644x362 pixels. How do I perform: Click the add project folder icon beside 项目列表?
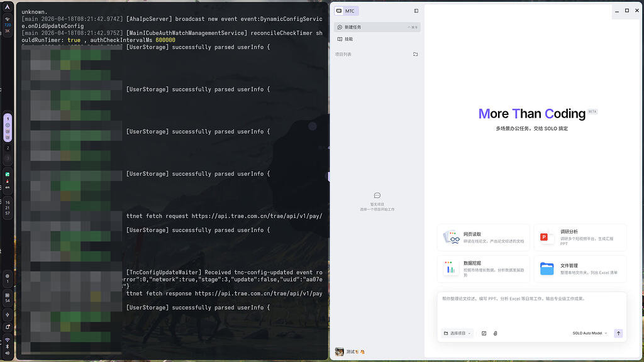tap(415, 54)
